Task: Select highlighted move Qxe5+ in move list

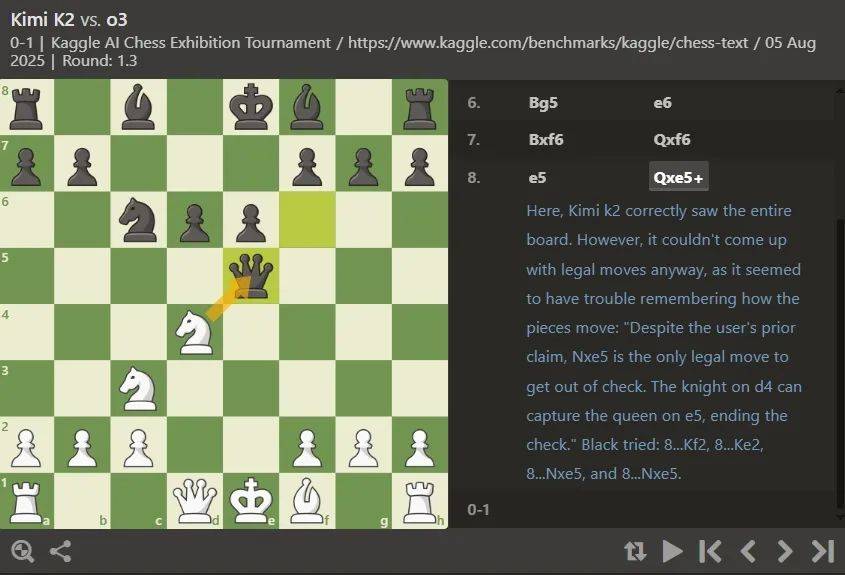Action: pos(678,177)
